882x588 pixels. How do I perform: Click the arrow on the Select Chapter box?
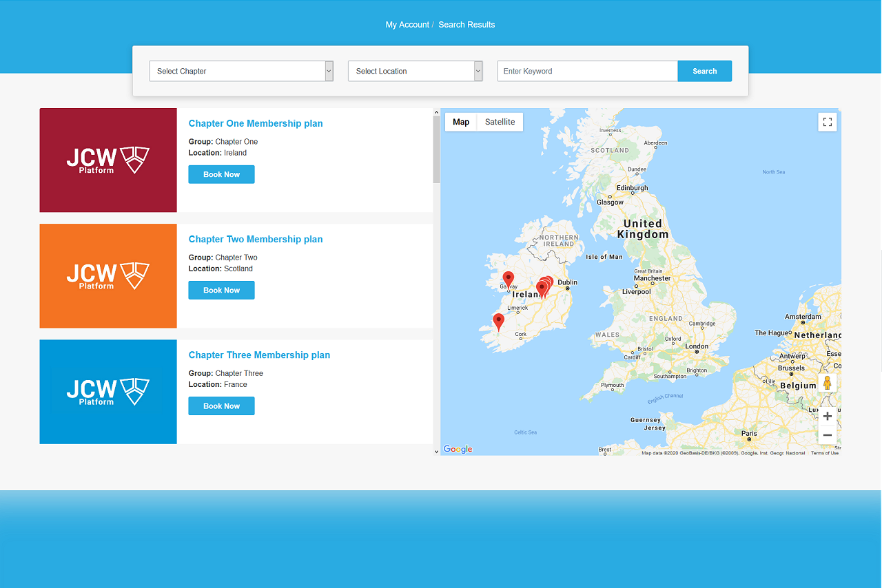tap(328, 71)
